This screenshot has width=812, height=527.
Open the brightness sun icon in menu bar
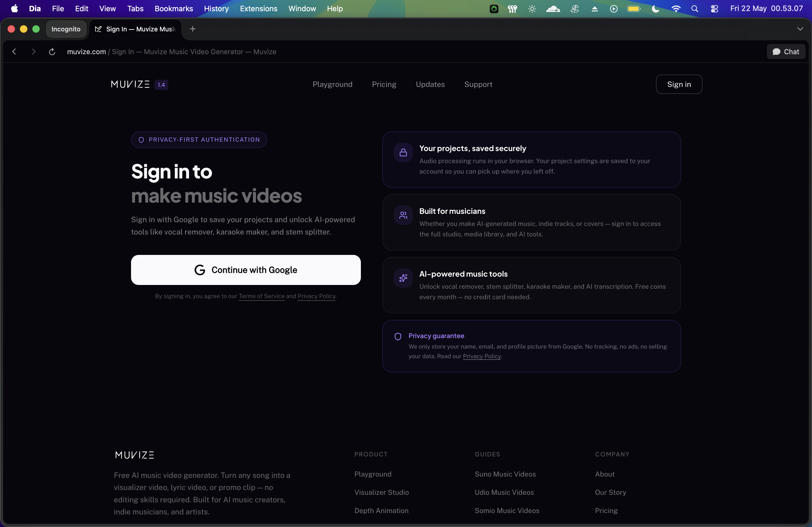pyautogui.click(x=532, y=9)
